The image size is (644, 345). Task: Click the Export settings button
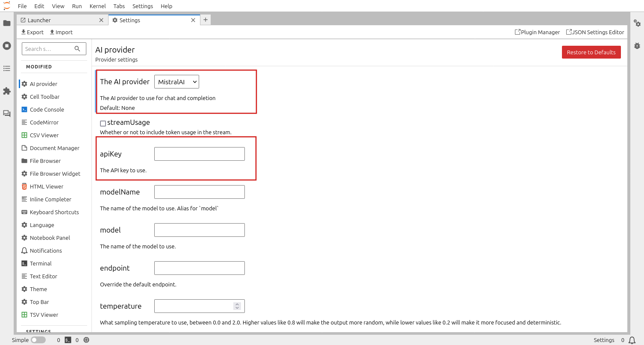pos(32,32)
